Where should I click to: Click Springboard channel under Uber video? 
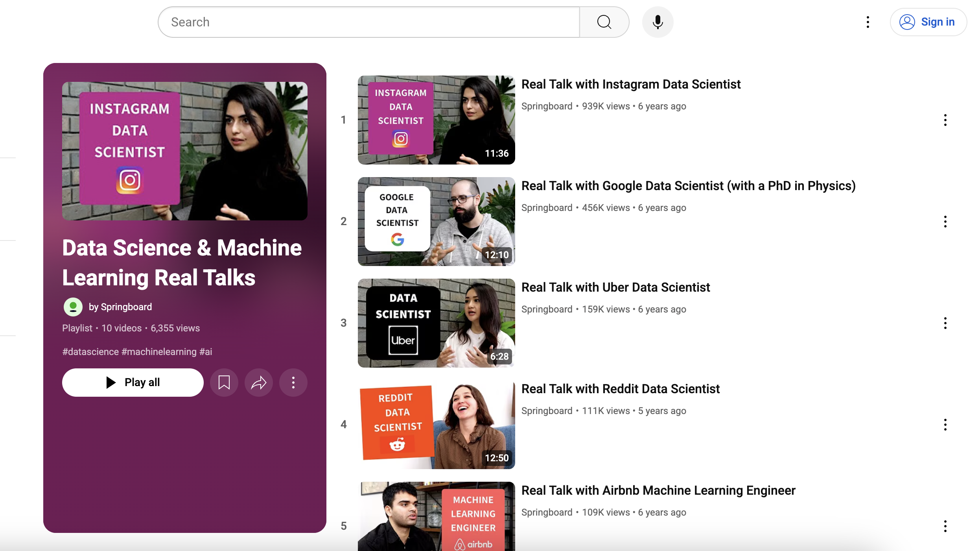(x=547, y=309)
